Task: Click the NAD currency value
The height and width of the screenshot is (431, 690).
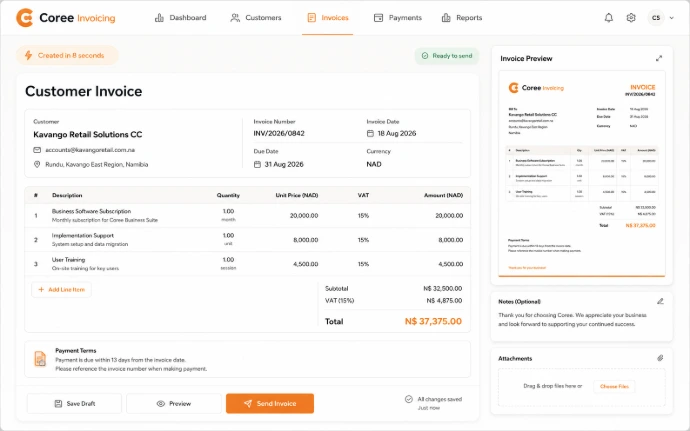Action: click(374, 164)
